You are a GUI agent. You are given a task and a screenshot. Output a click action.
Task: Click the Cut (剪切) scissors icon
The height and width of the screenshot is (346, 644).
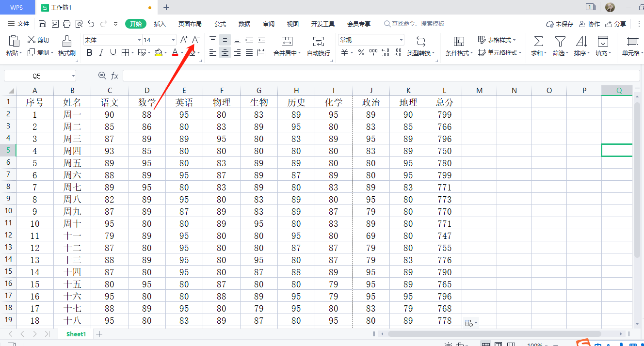[32, 40]
